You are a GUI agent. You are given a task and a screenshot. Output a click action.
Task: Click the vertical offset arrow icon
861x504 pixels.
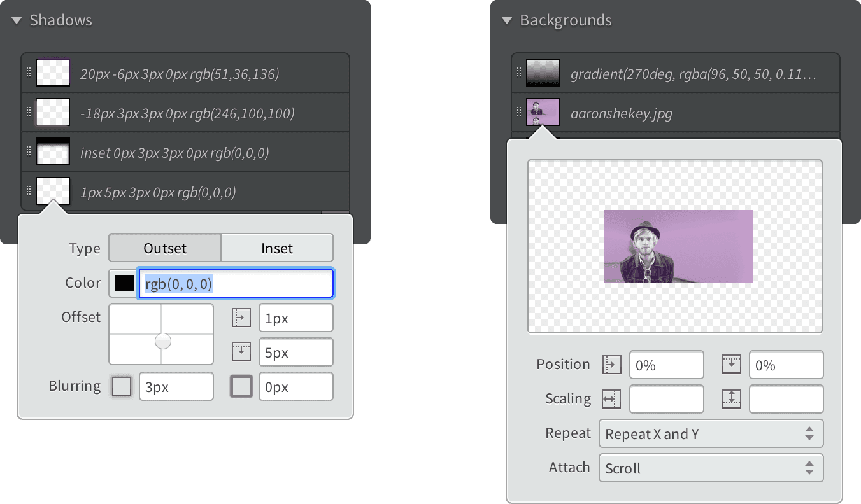241,352
